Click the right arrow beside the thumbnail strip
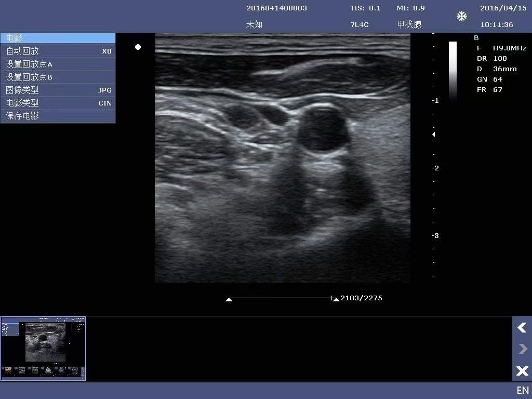This screenshot has width=532, height=399. 522,349
